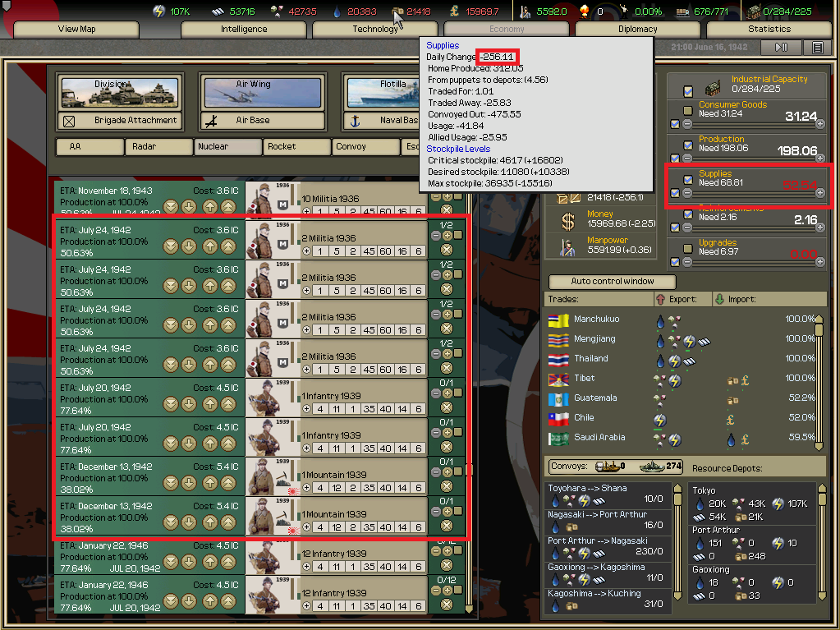The image size is (840, 630).
Task: Toggle the Upgrades checkbox
Action: coord(688,249)
